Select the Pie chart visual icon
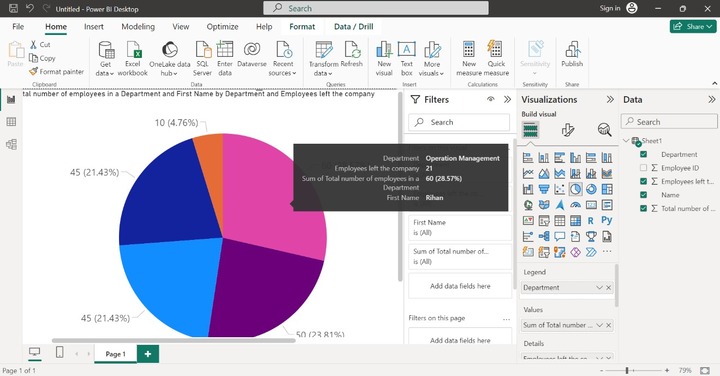The height and width of the screenshot is (376, 720). (575, 189)
